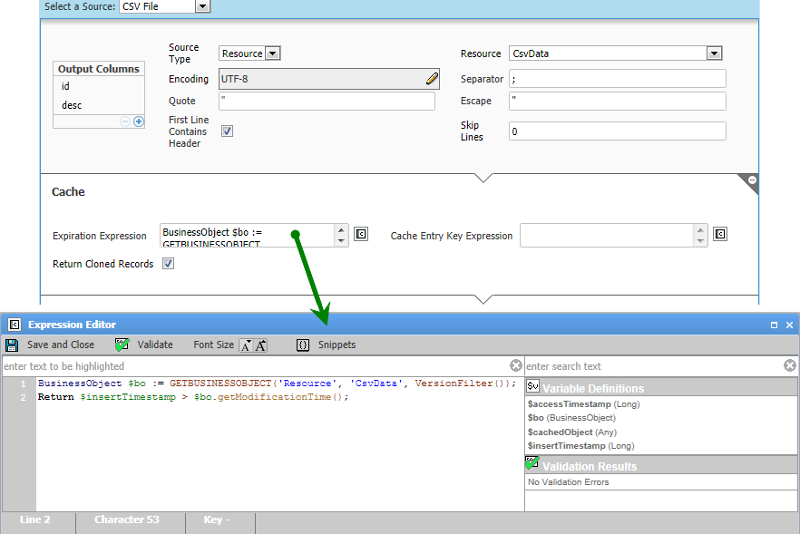
Task: Click the Font Size label
Action: 213,345
